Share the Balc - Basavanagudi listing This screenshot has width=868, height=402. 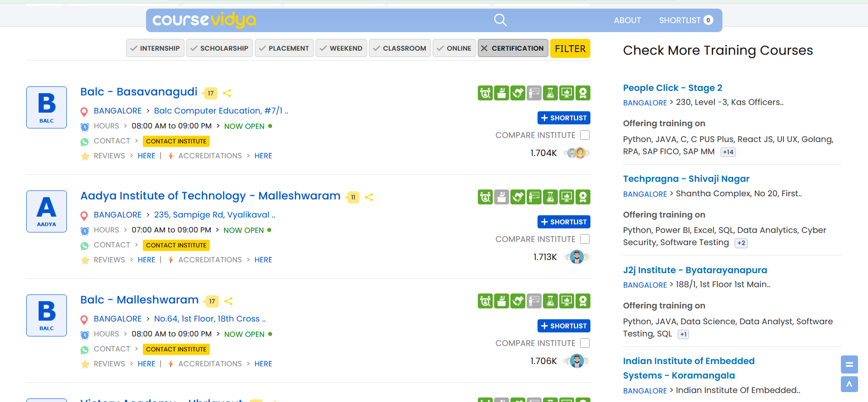click(227, 93)
